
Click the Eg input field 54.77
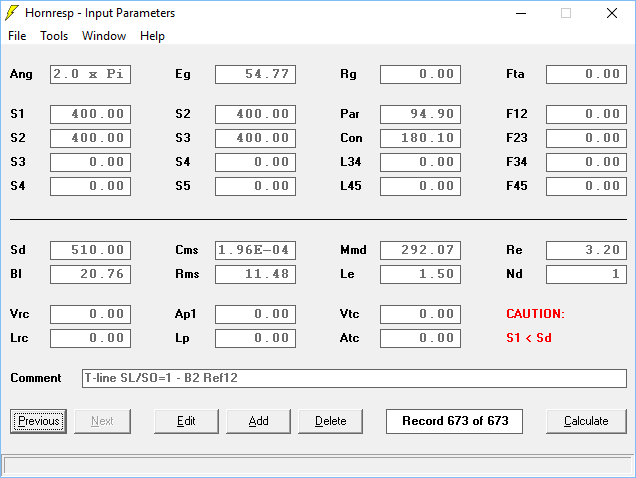coord(256,74)
